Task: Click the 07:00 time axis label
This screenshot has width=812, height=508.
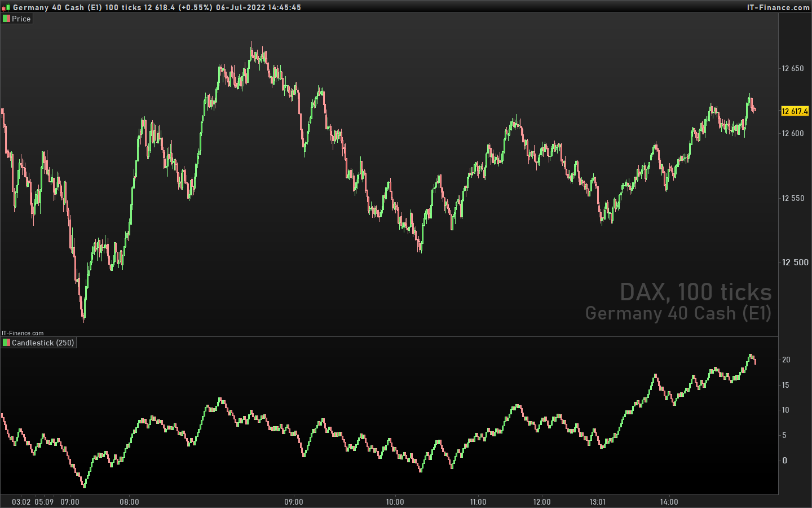Action: point(70,502)
